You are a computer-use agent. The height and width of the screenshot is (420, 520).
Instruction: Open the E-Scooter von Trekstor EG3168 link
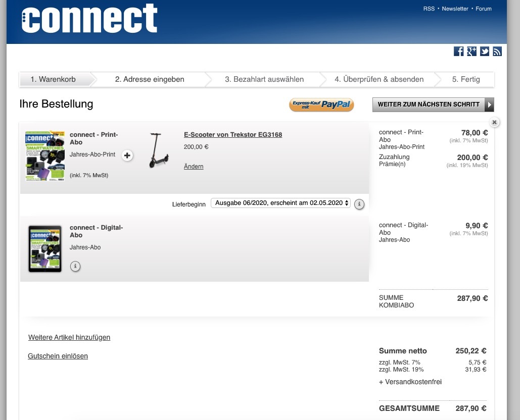[x=233, y=135]
